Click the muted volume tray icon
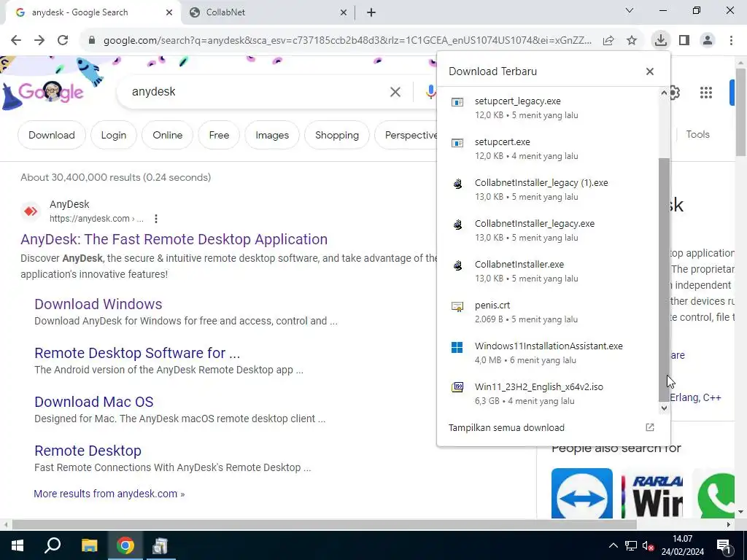Image resolution: width=747 pixels, height=560 pixels. pos(648,546)
